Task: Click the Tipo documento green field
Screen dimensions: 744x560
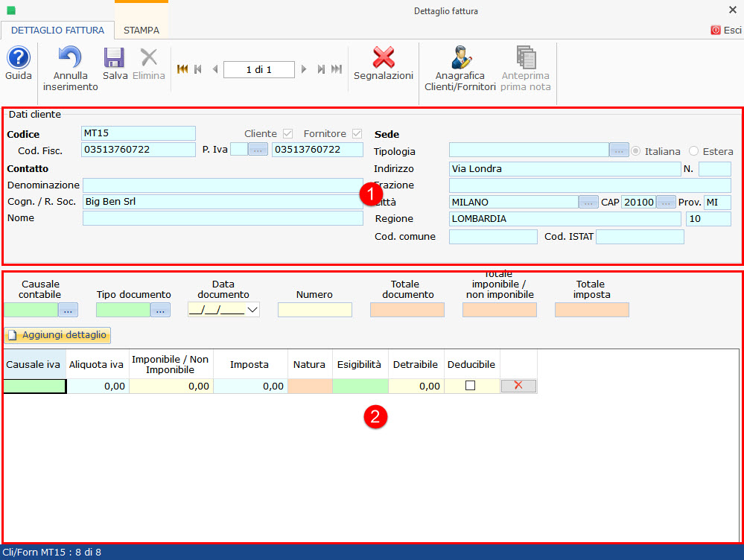Action: (x=124, y=311)
